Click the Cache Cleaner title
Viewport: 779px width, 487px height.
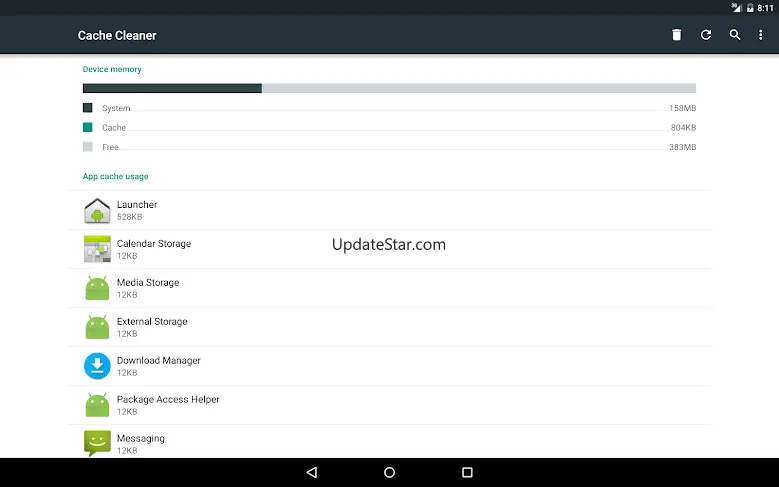tap(117, 35)
